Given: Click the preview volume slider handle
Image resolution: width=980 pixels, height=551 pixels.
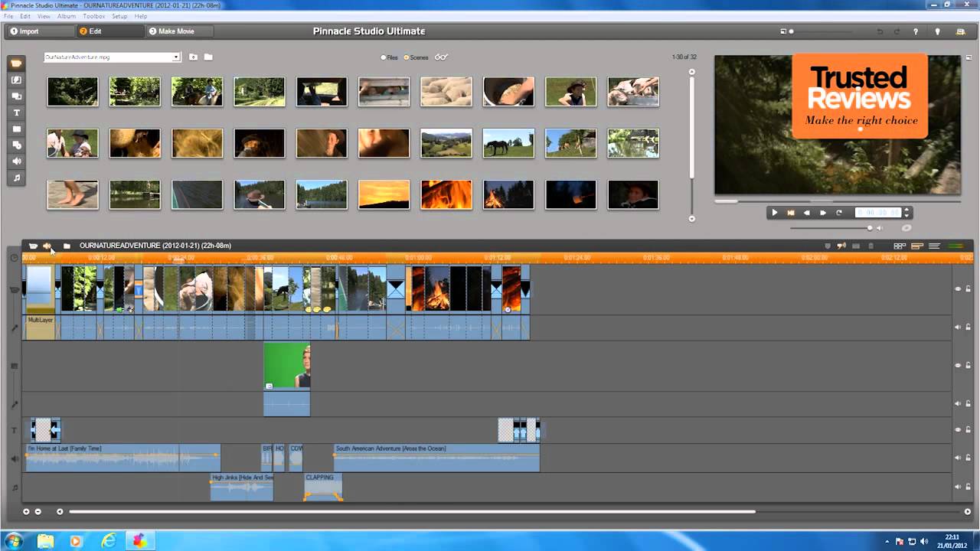Looking at the screenshot, I should [x=870, y=228].
